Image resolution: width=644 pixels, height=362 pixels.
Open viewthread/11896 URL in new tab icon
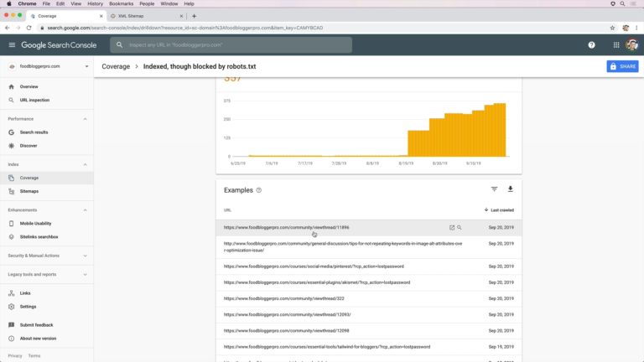[452, 227]
